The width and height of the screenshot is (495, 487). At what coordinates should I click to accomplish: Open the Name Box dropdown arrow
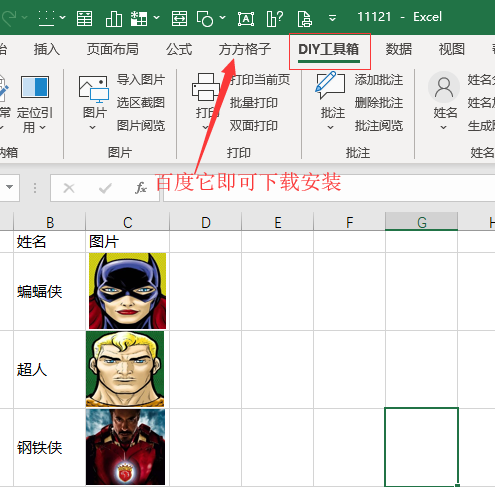coord(10,187)
